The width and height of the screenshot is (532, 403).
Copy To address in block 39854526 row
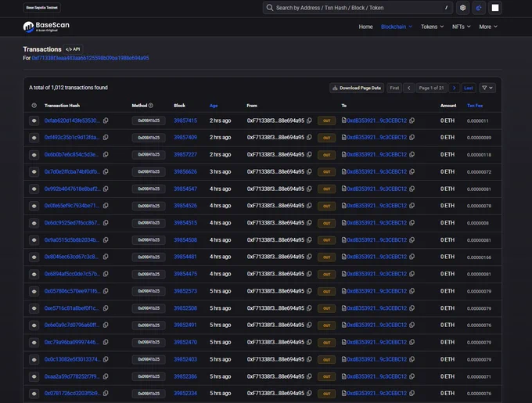point(412,206)
